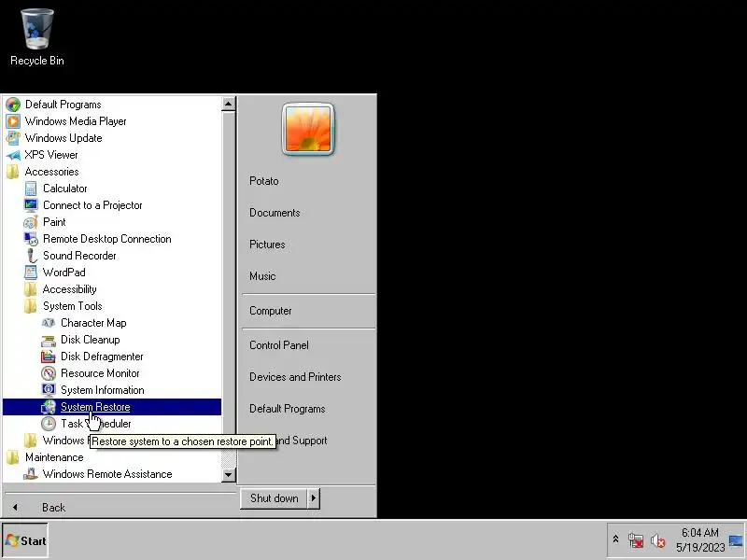The image size is (747, 560).
Task: Click the Disk Defragmenter icon
Action: [49, 357]
